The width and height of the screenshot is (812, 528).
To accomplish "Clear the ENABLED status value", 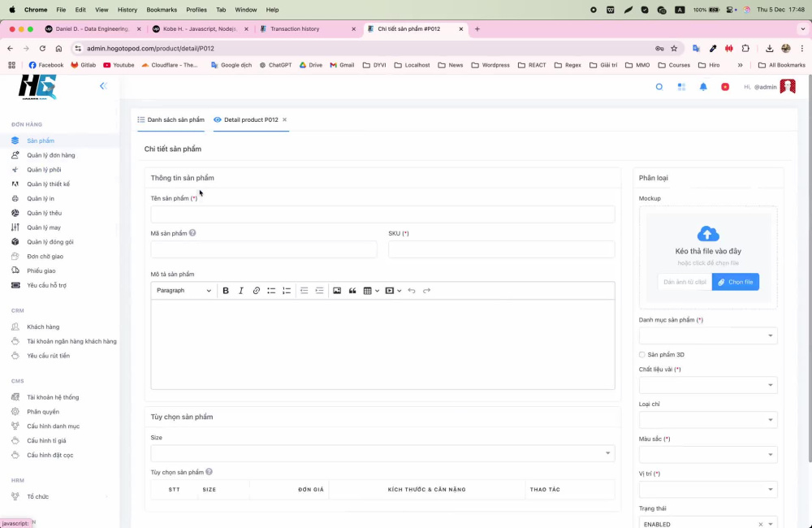I will [761, 525].
